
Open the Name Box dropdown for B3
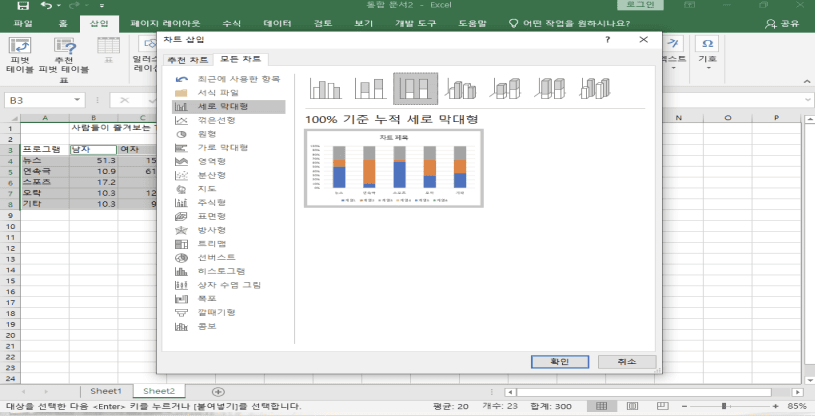tap(97, 100)
